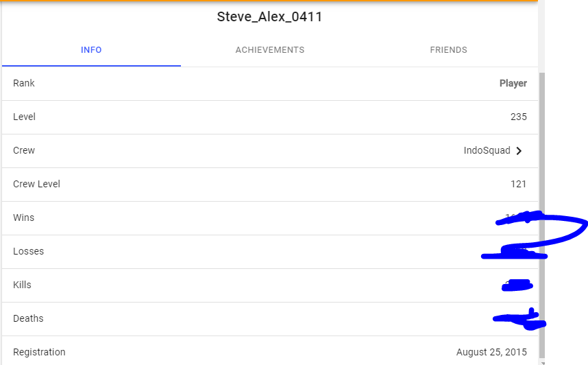Open the ACHIEVEMENTS tab

[x=270, y=50]
